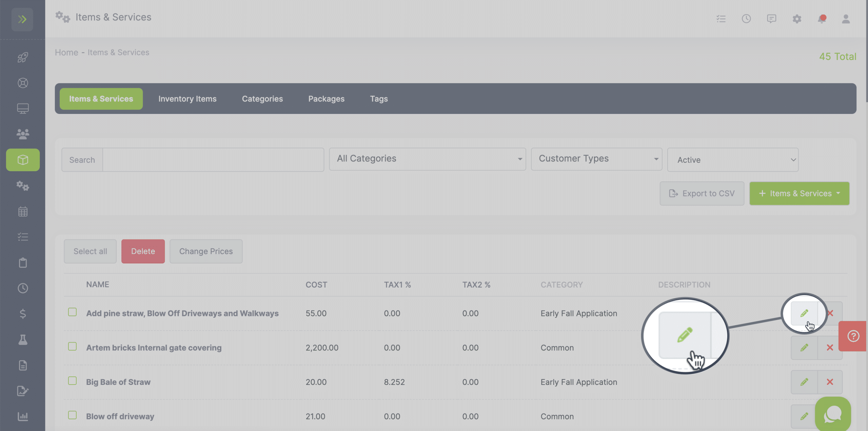Open the clock time-tracking sidebar icon
The image size is (868, 431).
[23, 288]
